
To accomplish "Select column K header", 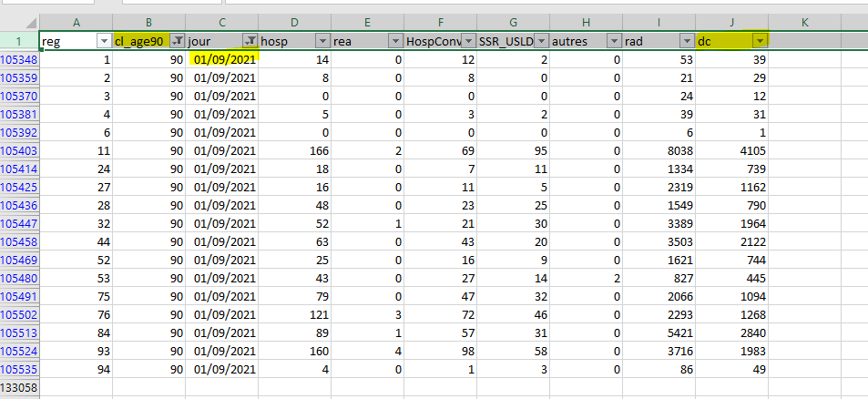I will [804, 20].
